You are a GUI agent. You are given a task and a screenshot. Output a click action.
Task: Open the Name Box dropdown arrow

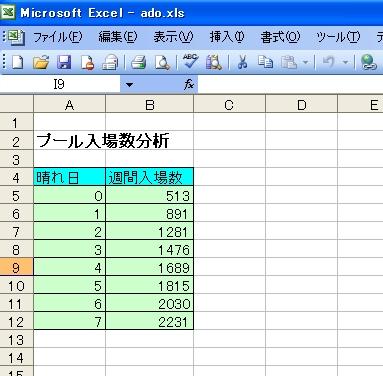129,84
